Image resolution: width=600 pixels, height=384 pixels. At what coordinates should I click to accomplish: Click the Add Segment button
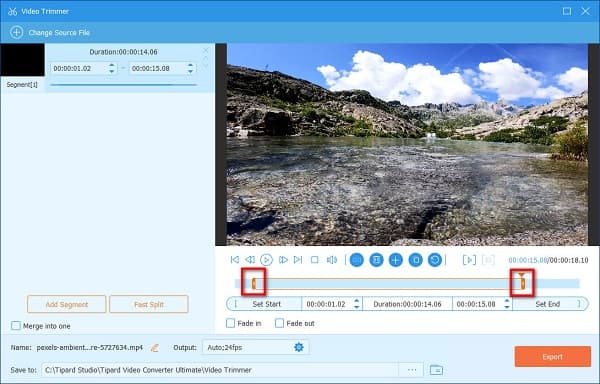point(67,304)
